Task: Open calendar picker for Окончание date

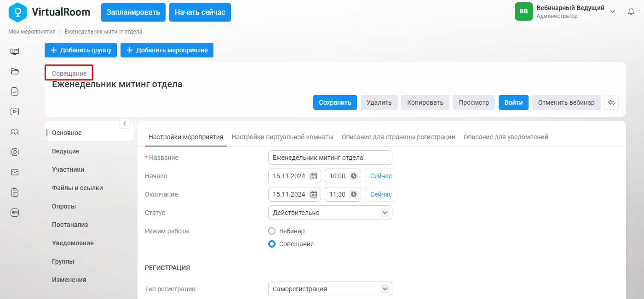Action: [313, 194]
